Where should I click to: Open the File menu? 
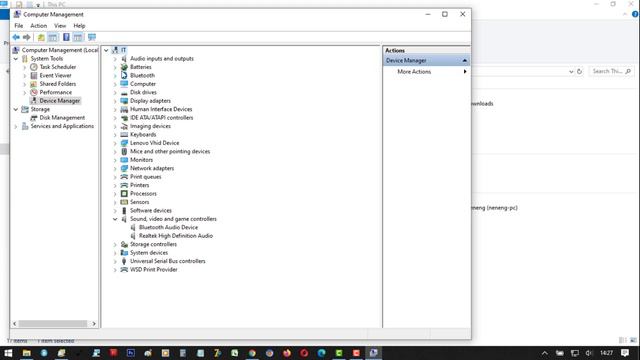pos(19,26)
